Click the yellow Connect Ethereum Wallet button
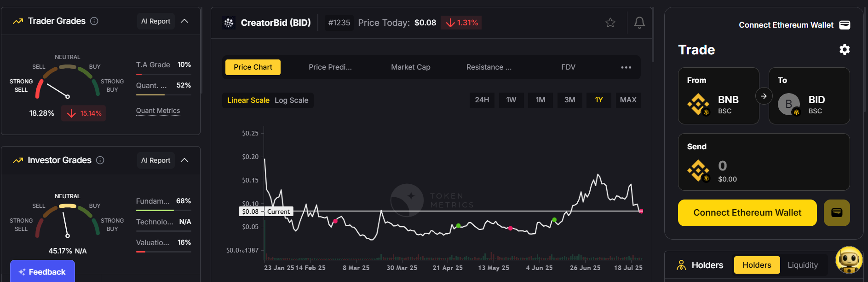 [x=747, y=213]
